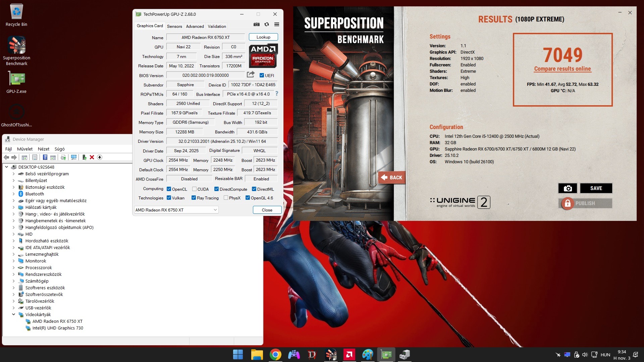Select Intel(R) UHD Graphics 730 device
The image size is (644, 362).
pyautogui.click(x=58, y=328)
